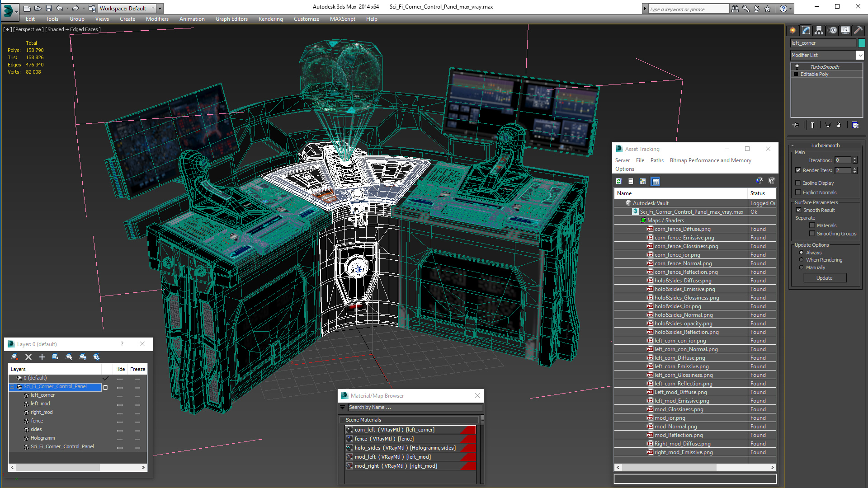The width and height of the screenshot is (868, 488).
Task: Click Refresh icon in Asset Tracking
Action: click(619, 181)
